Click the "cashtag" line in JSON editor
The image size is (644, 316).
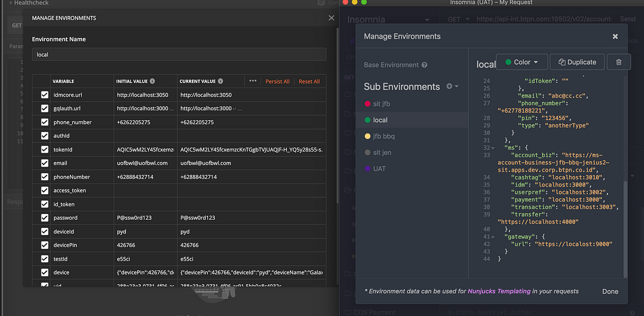pyautogui.click(x=559, y=177)
